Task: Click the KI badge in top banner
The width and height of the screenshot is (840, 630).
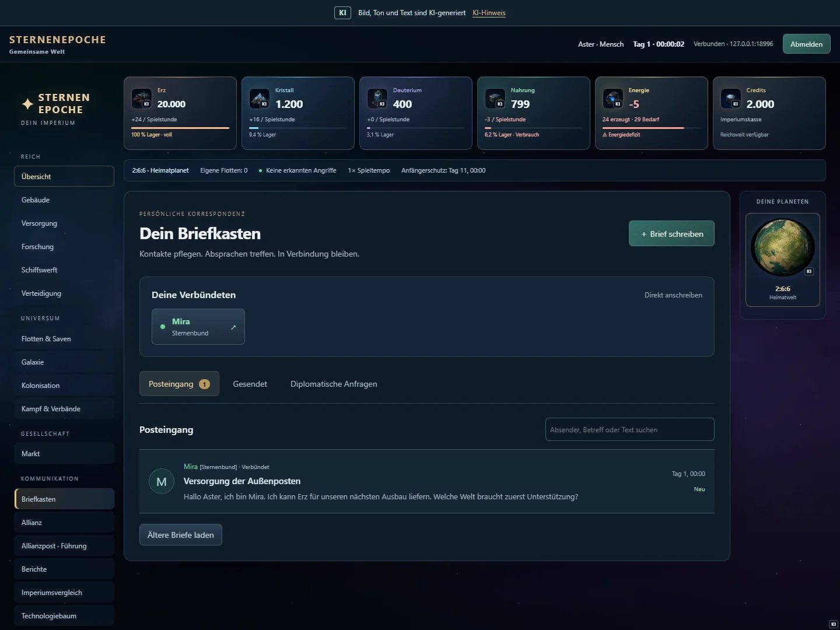Action: tap(342, 13)
